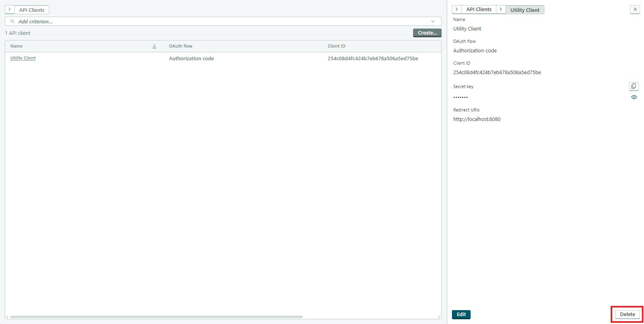Select the Utility Client breadcrumb tab

pos(525,10)
